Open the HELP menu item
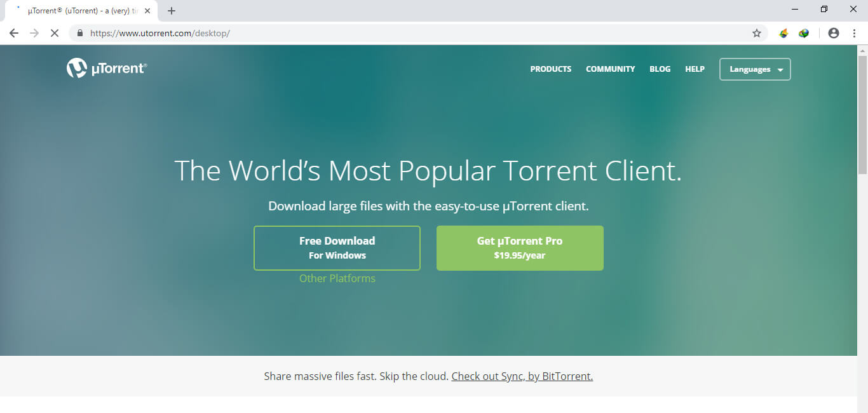 (x=695, y=69)
